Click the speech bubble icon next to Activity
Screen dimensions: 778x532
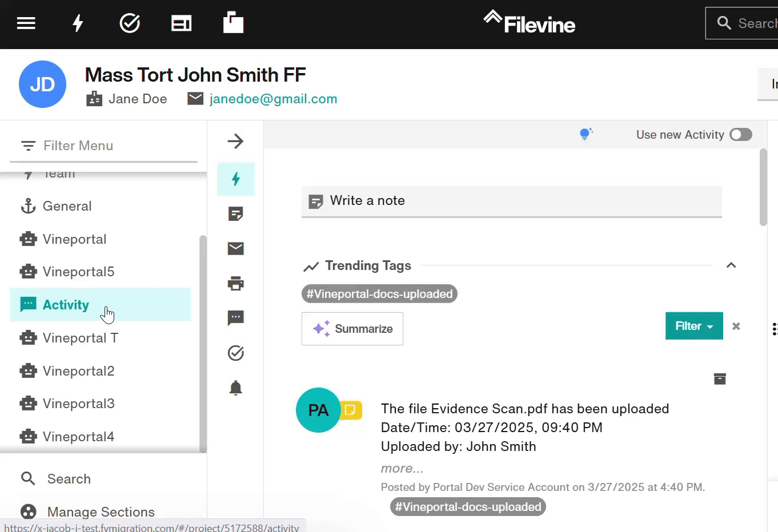click(x=28, y=304)
